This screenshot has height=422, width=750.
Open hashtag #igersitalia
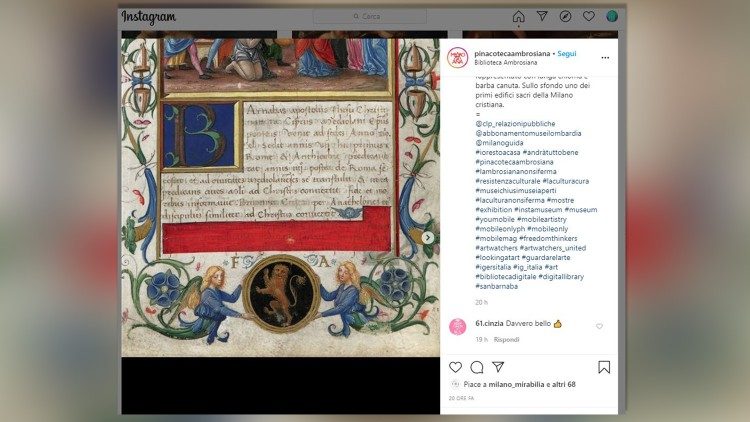493,267
